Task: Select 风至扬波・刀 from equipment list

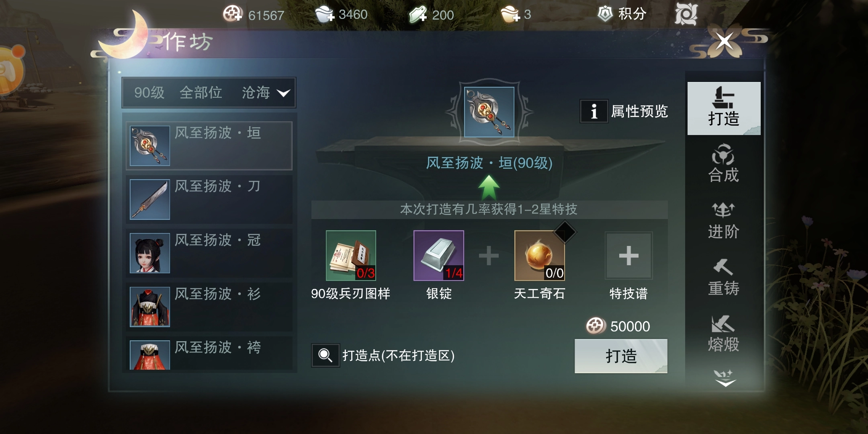Action: pyautogui.click(x=209, y=199)
